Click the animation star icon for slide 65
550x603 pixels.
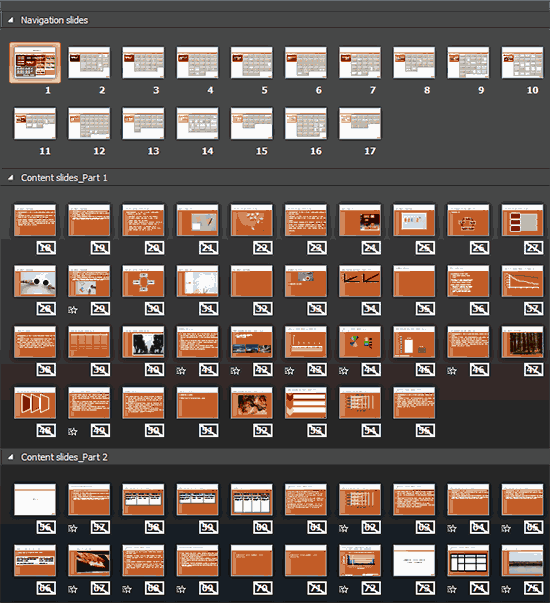[x=506, y=528]
